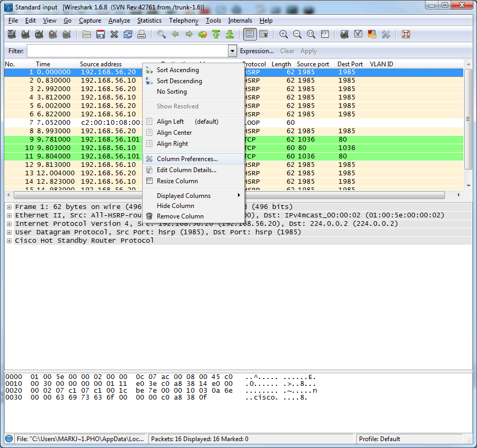Go to packet number icon

click(203, 34)
